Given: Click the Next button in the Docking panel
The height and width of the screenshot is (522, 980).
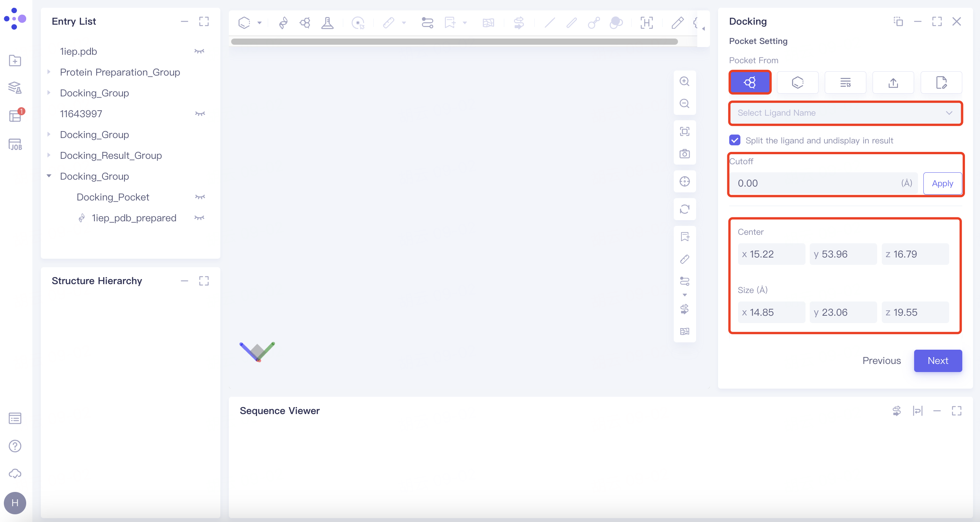Looking at the screenshot, I should [x=938, y=360].
